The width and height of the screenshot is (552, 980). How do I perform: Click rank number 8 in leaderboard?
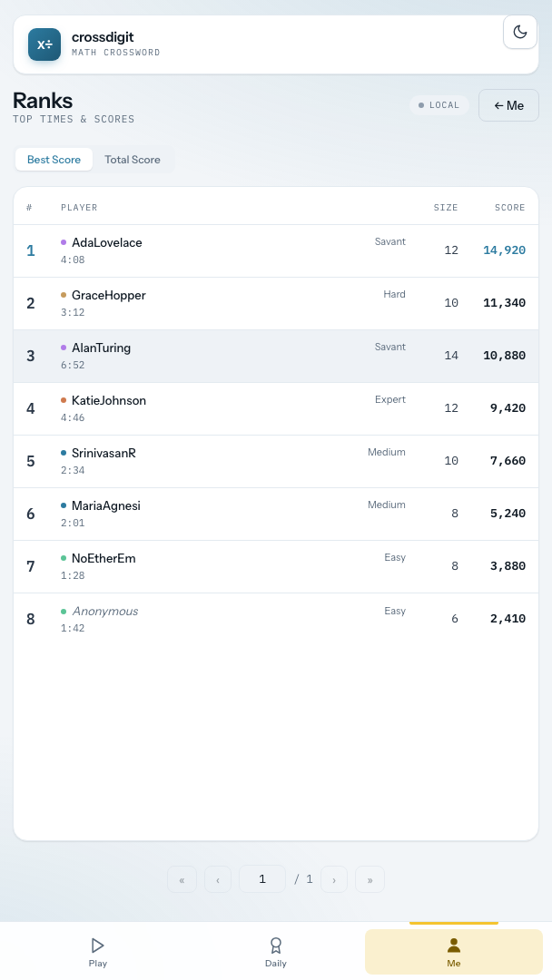point(30,619)
